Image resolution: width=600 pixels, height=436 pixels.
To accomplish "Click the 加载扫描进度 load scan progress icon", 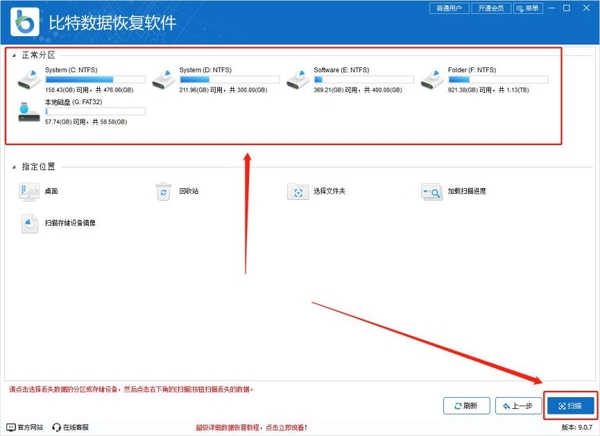I will (x=432, y=191).
